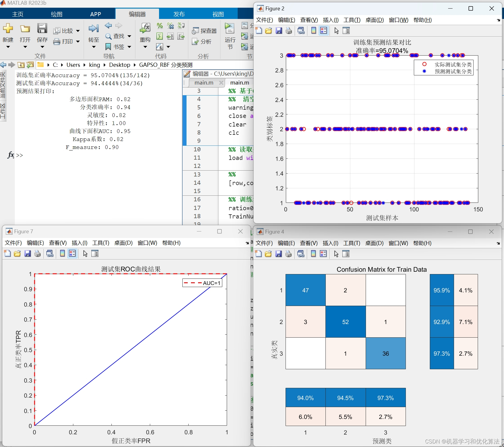Toggle Insert Legend in Figure 4 toolbar

[323, 254]
